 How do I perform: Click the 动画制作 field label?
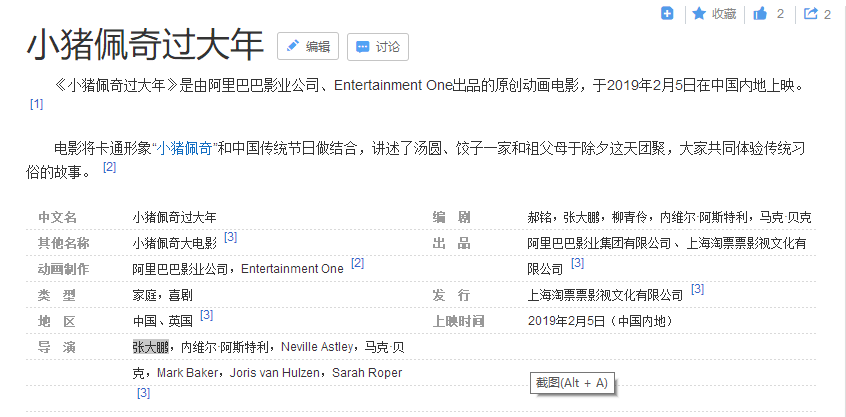tap(63, 269)
